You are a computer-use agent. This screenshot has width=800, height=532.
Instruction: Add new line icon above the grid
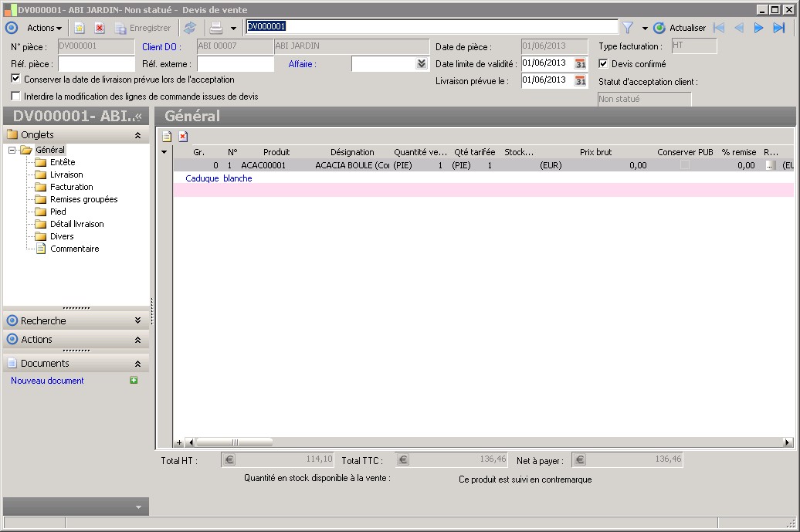pyautogui.click(x=166, y=137)
